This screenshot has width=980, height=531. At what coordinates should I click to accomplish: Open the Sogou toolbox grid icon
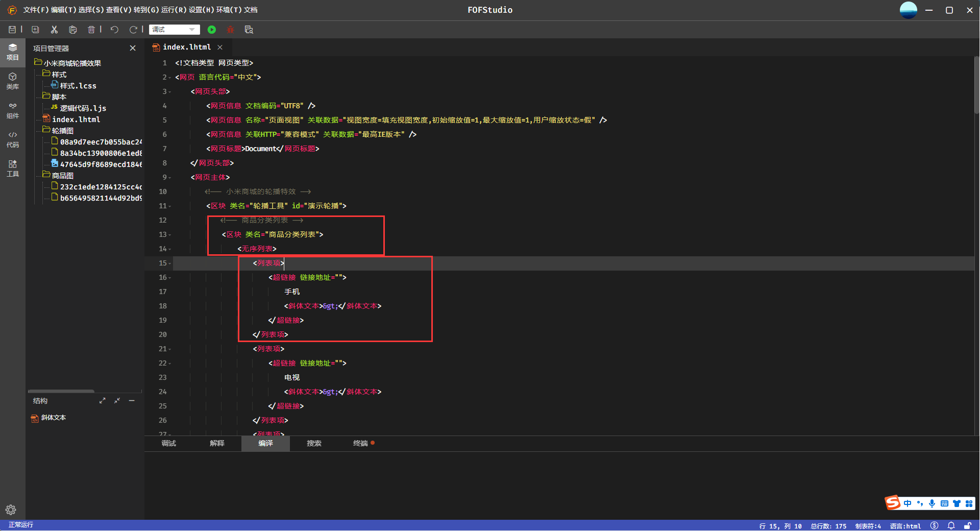969,503
